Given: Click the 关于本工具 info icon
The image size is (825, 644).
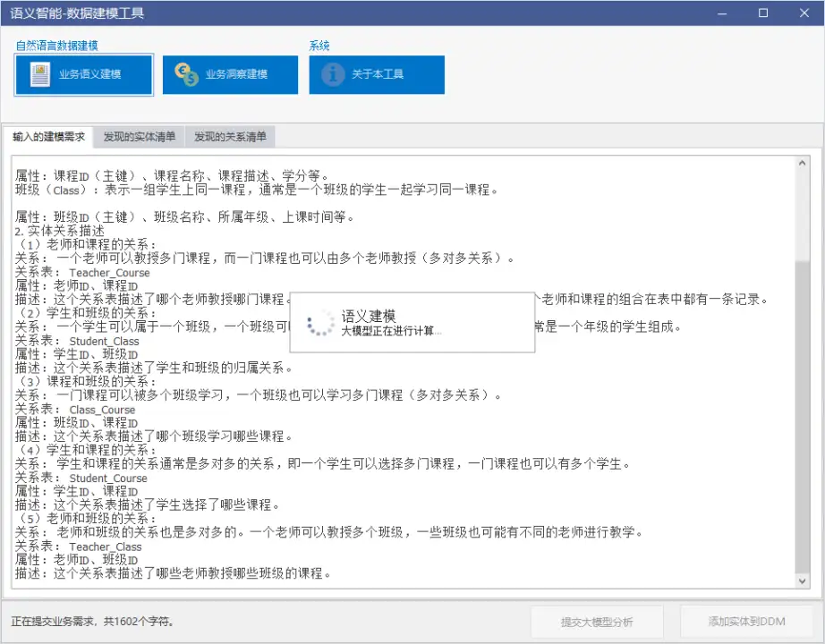Looking at the screenshot, I should point(333,75).
